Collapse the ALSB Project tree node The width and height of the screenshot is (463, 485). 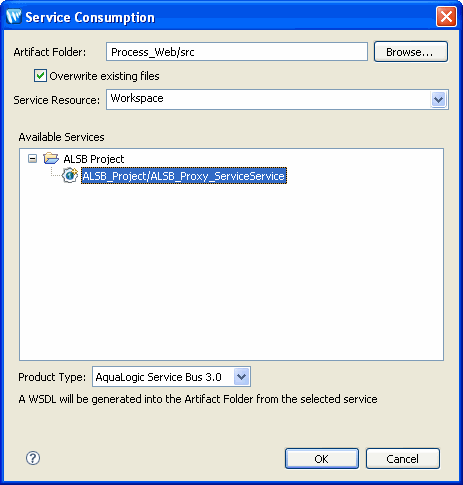click(x=32, y=159)
